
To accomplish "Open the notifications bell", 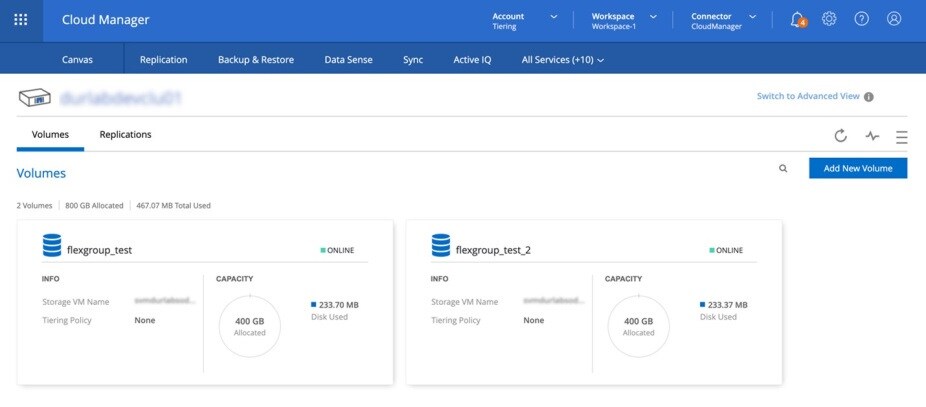I will click(x=797, y=19).
